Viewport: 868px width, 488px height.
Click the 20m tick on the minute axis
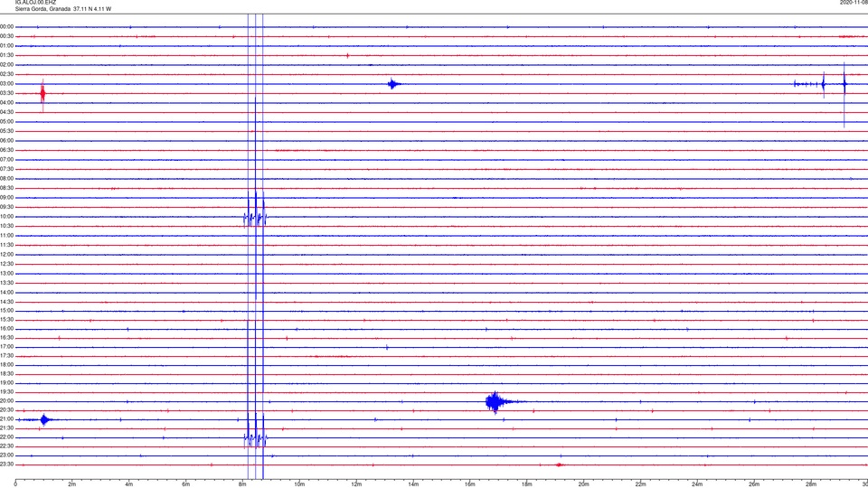(583, 484)
